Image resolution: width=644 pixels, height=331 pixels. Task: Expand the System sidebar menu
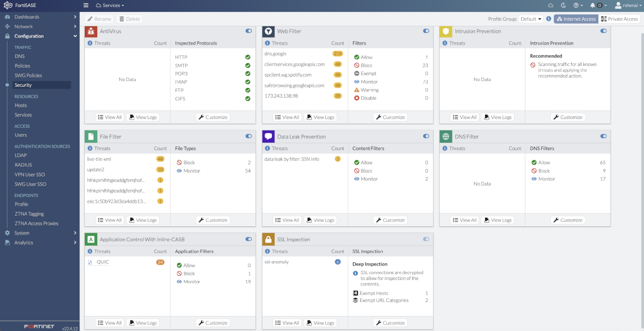pyautogui.click(x=40, y=233)
